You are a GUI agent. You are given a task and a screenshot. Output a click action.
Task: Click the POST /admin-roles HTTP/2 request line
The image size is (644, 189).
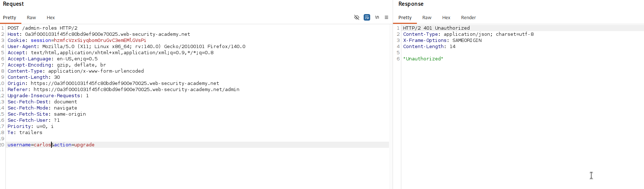click(x=42, y=28)
